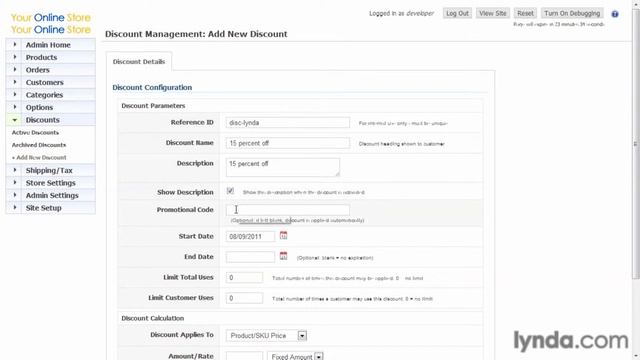Open the Shipping/Tax section

[49, 171]
